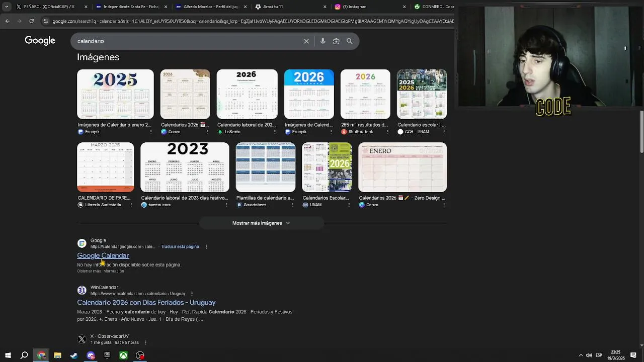Open the 2023 Calendario laboral thumbnail
The height and width of the screenshot is (362, 644).
(x=185, y=167)
